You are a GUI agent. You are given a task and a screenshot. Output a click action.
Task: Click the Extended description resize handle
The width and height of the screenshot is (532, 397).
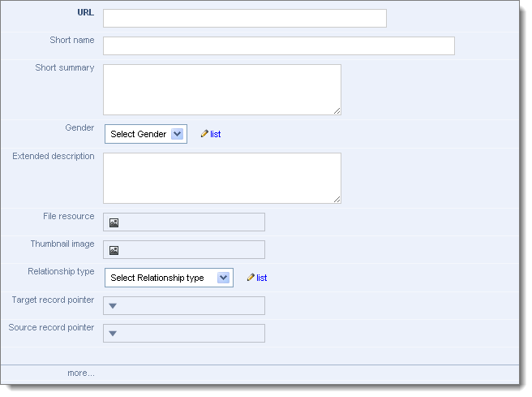[337, 200]
